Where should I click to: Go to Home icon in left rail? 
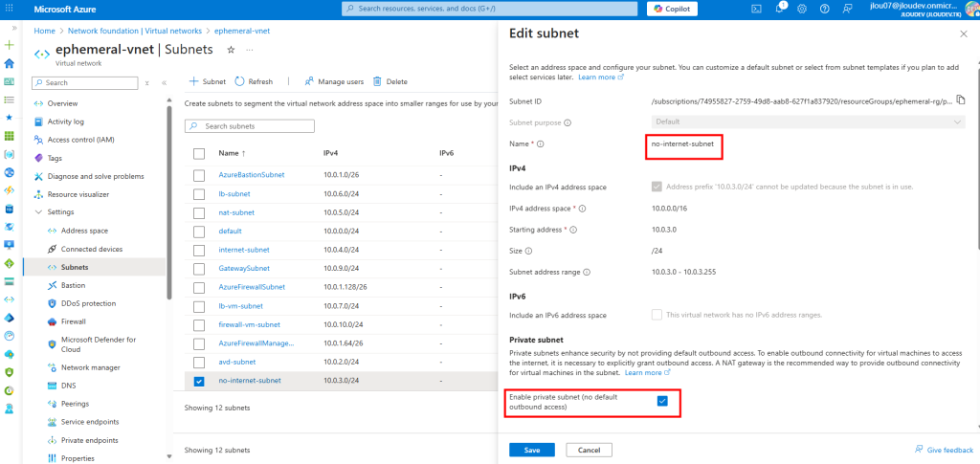pos(9,64)
